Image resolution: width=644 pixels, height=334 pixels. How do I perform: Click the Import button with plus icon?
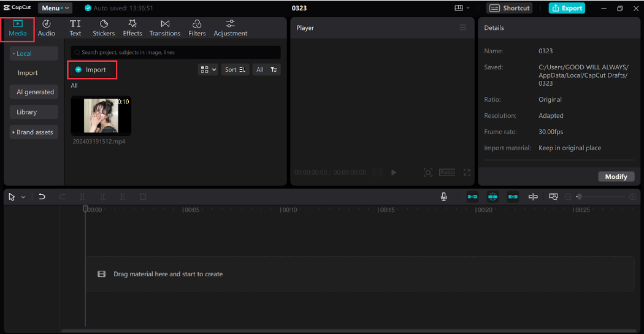click(91, 70)
